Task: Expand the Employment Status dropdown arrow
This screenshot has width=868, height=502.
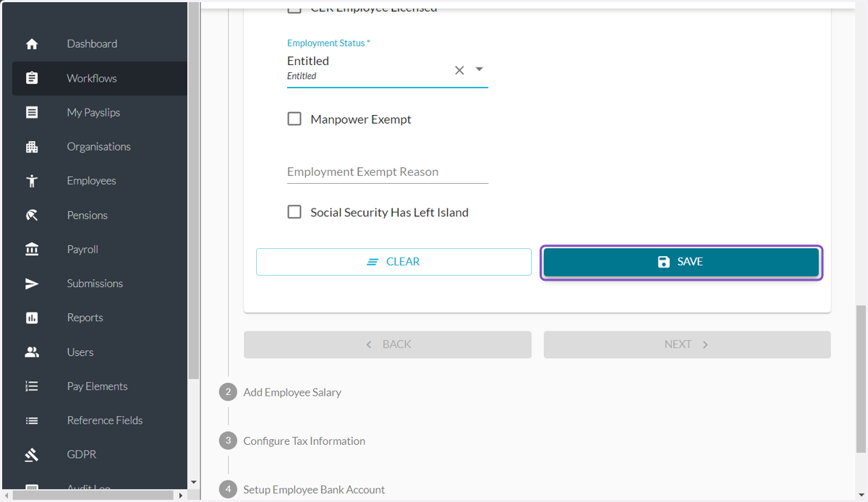Action: (479, 69)
